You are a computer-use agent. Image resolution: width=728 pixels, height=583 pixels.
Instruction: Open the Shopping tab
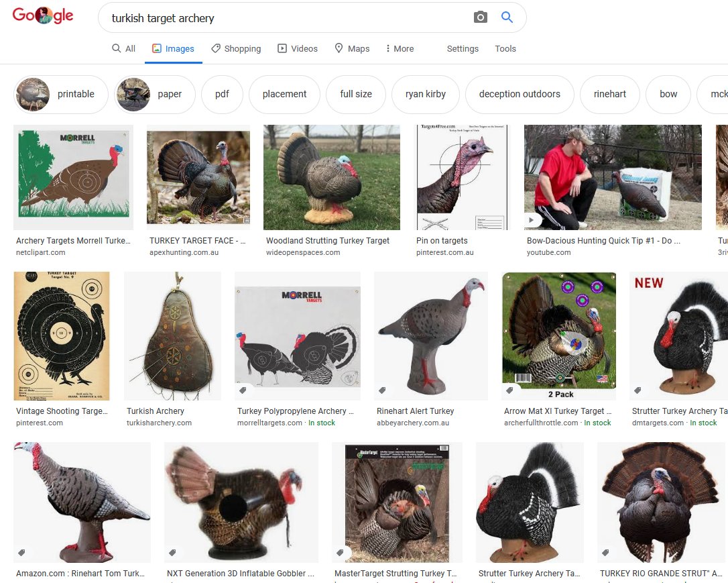(x=236, y=48)
